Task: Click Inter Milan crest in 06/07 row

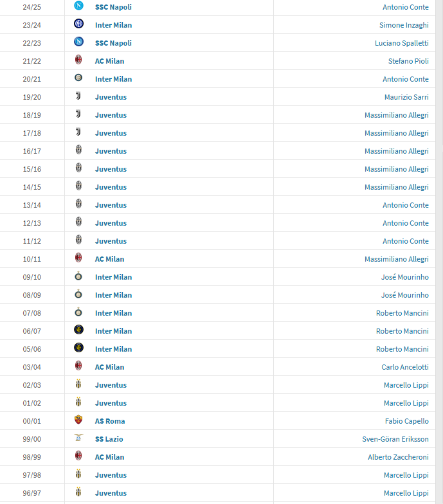Action: [78, 329]
